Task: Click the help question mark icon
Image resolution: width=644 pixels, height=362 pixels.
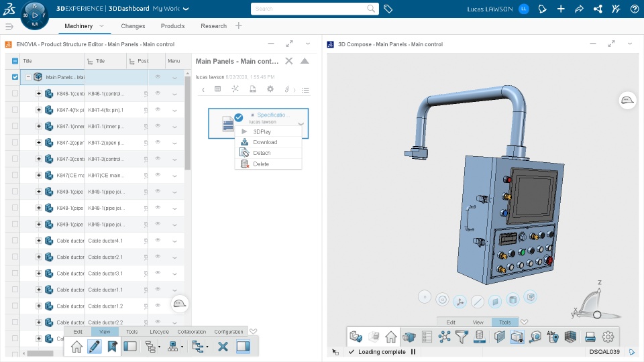Action: [635, 9]
